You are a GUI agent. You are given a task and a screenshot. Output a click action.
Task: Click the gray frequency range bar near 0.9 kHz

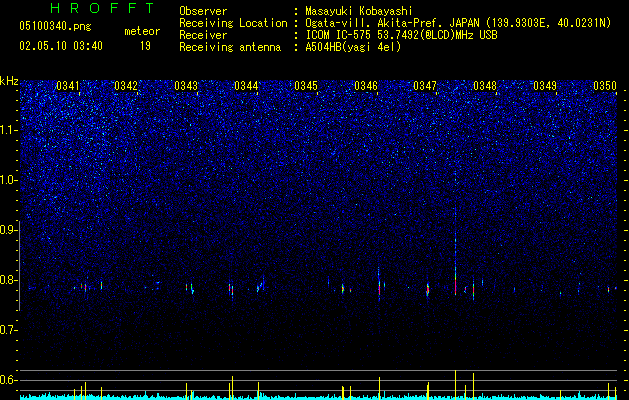coord(20,266)
